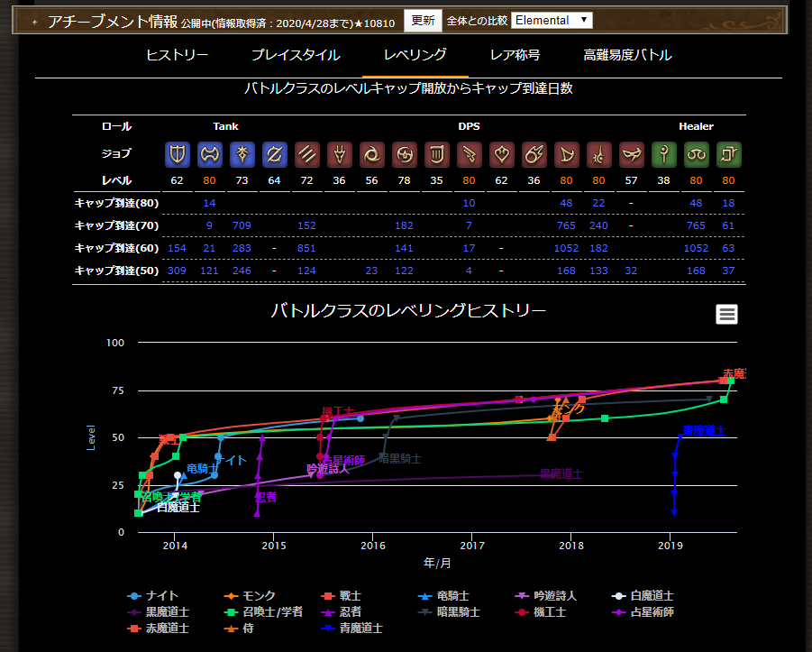Click the Warrior job icon in Tank column
The width and height of the screenshot is (812, 652).
210,154
